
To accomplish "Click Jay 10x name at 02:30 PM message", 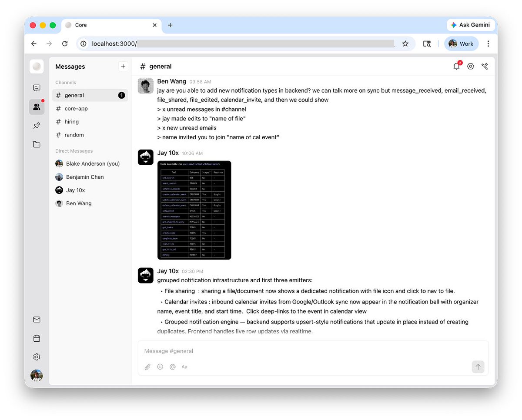I will pyautogui.click(x=168, y=271).
